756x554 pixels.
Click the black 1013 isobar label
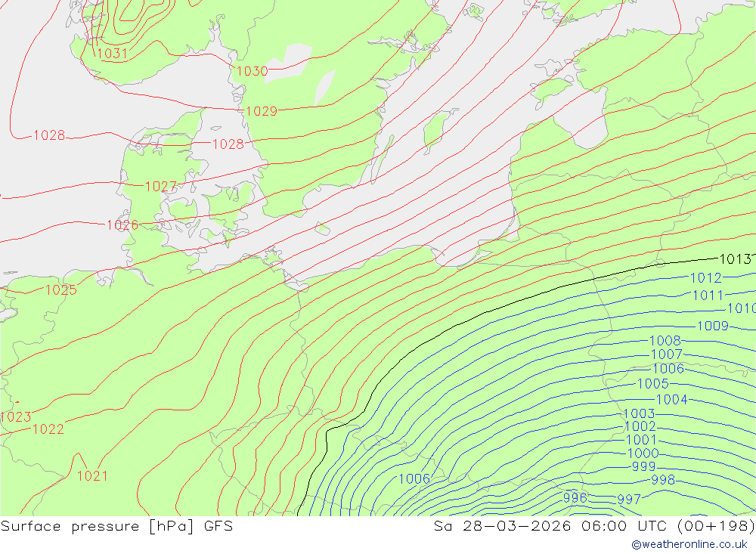(735, 259)
